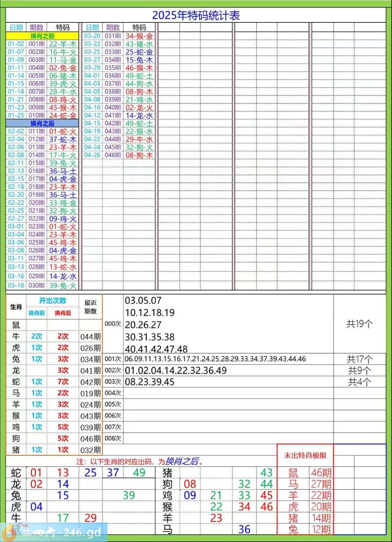This screenshot has height=542, width=392.
Task: Select blue number 36 in the 马 row
Action: [x=244, y=529]
